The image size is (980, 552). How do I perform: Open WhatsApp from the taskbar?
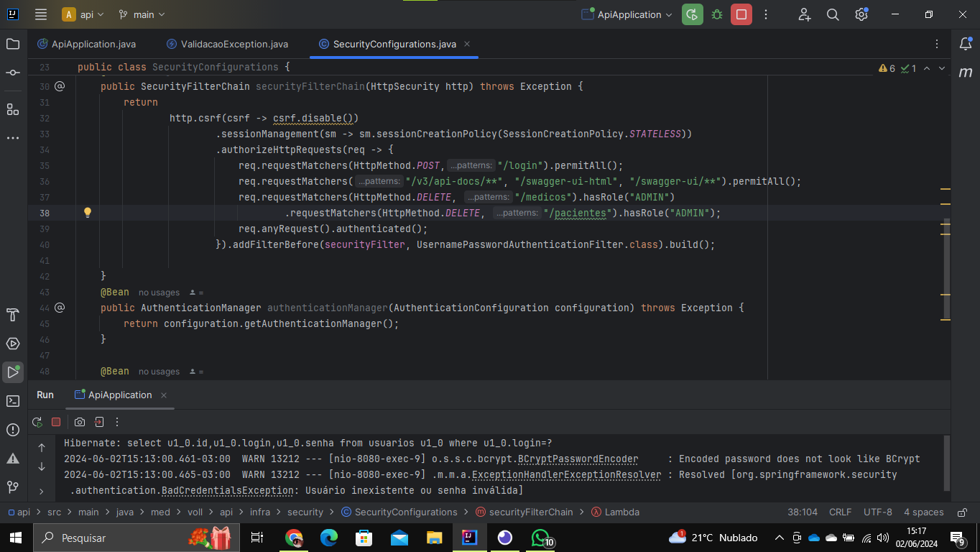pos(540,538)
